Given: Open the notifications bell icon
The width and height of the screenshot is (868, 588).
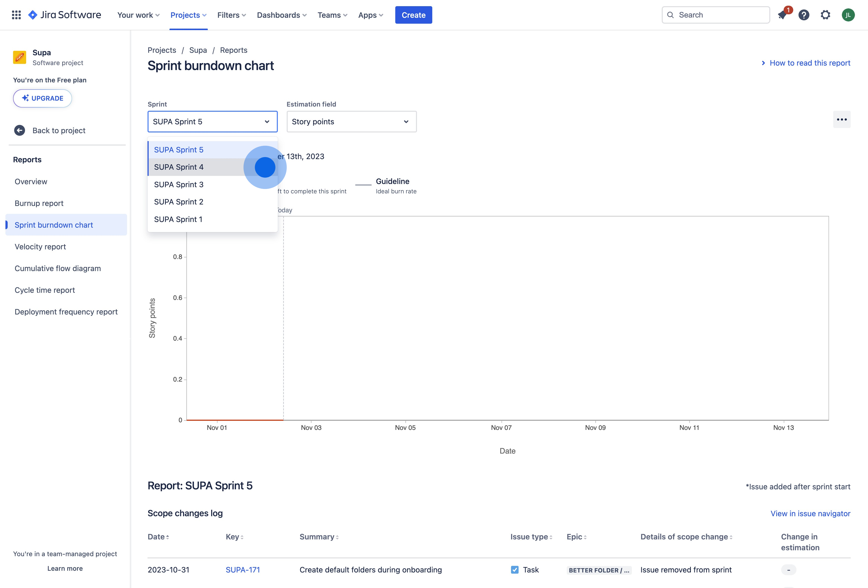Looking at the screenshot, I should point(782,15).
